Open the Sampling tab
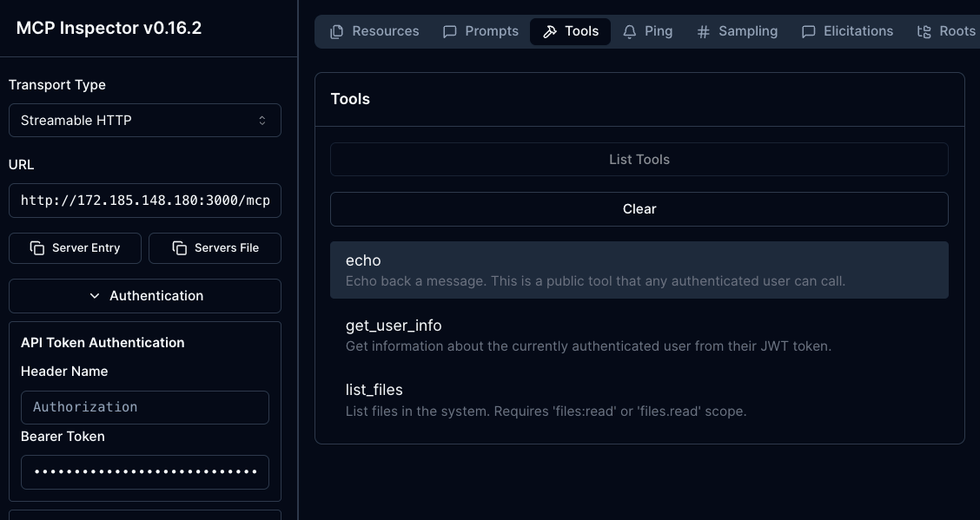 point(737,31)
